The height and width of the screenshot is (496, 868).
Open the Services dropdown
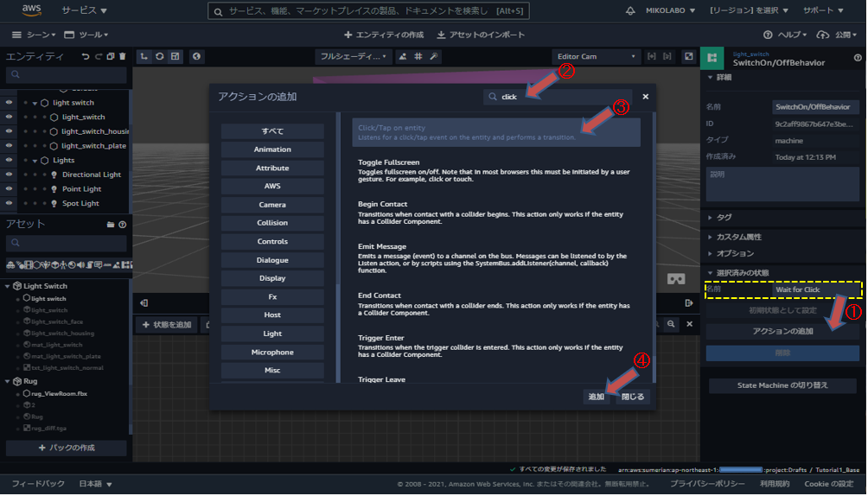[84, 10]
